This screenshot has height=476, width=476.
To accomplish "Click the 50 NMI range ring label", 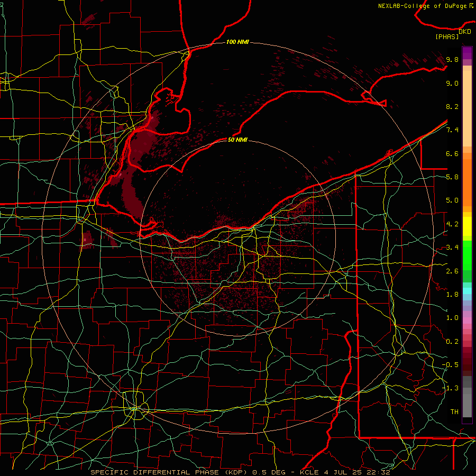I will 237,140.
